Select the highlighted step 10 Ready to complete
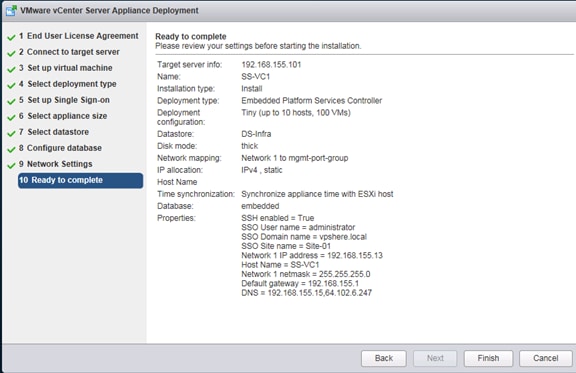576x373 pixels. [80, 180]
